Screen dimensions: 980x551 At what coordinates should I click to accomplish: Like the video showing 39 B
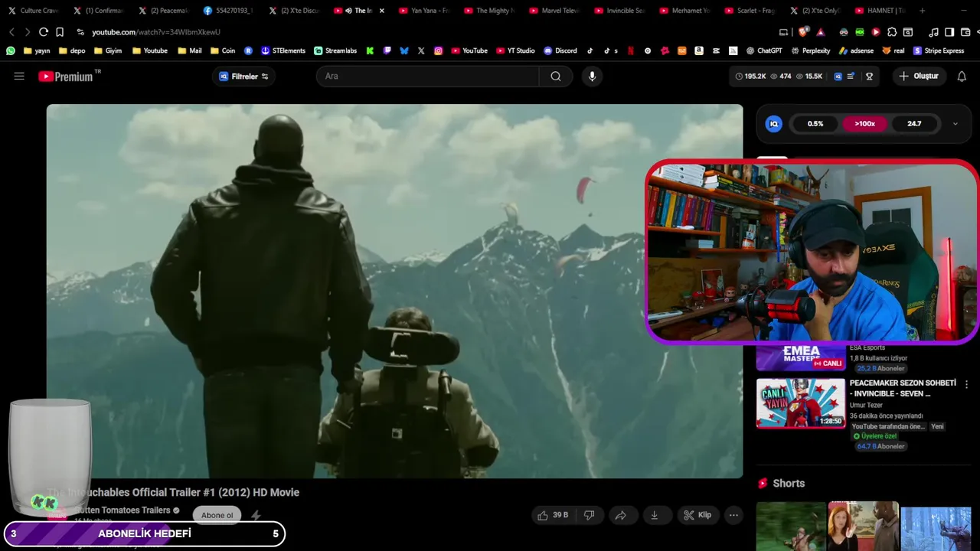coord(553,515)
